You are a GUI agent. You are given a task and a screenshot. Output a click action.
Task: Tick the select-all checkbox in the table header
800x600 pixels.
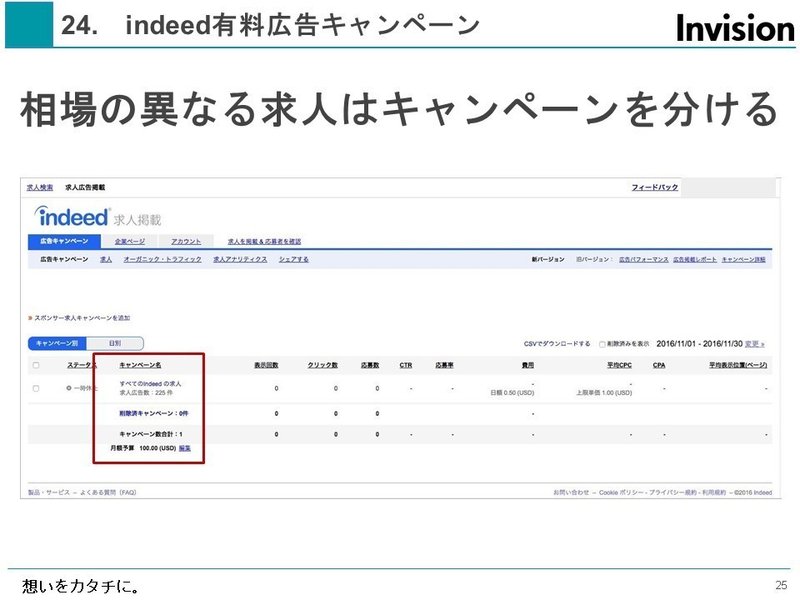pyautogui.click(x=36, y=365)
